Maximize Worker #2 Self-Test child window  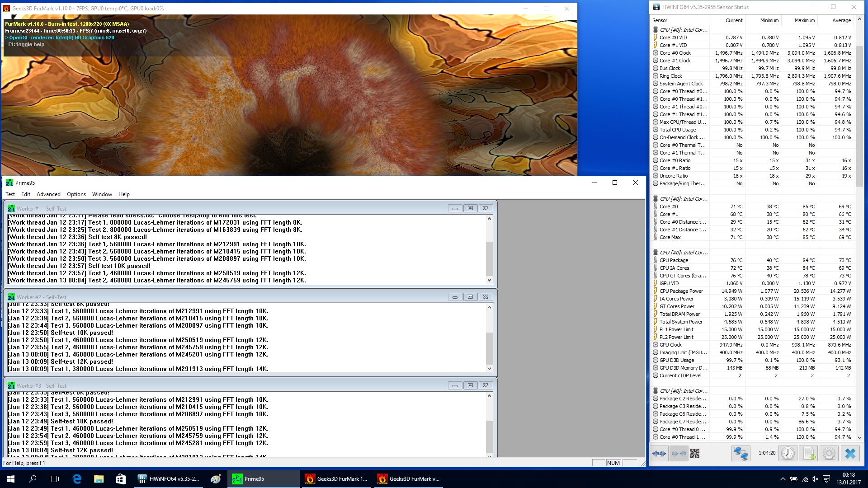click(x=470, y=297)
